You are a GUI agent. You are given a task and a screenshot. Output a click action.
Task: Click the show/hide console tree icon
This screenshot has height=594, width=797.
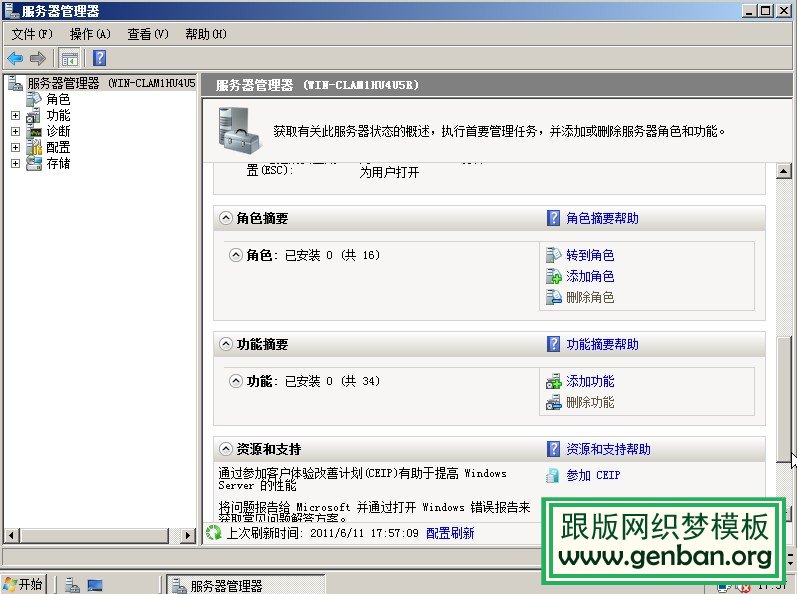click(x=69, y=58)
